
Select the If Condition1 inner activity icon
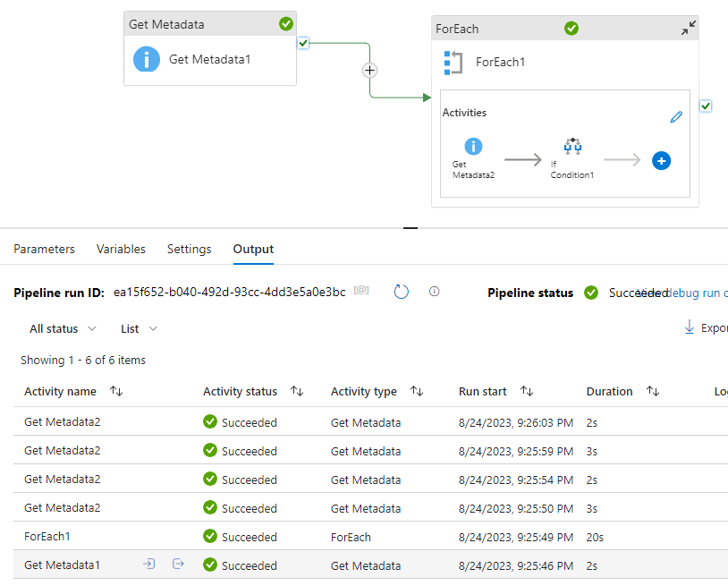pos(572,146)
